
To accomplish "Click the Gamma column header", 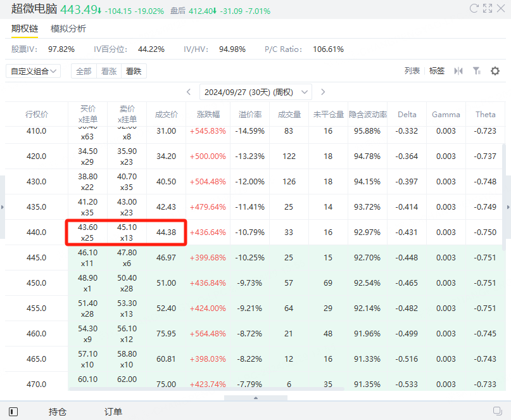I will (x=446, y=115).
